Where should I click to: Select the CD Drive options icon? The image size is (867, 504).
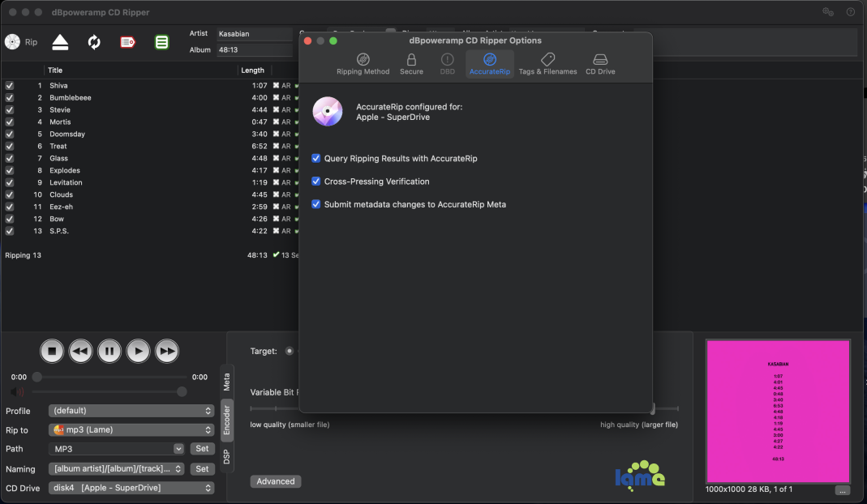click(600, 64)
